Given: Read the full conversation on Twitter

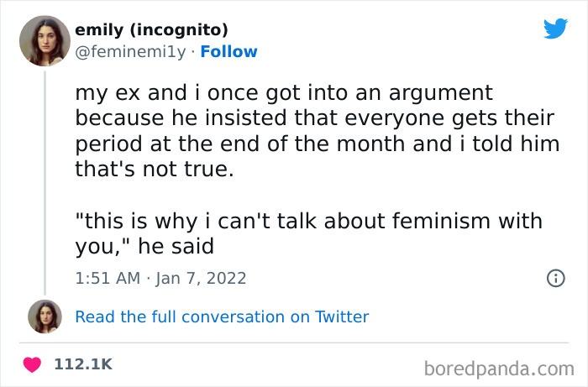Looking at the screenshot, I should click(222, 316).
